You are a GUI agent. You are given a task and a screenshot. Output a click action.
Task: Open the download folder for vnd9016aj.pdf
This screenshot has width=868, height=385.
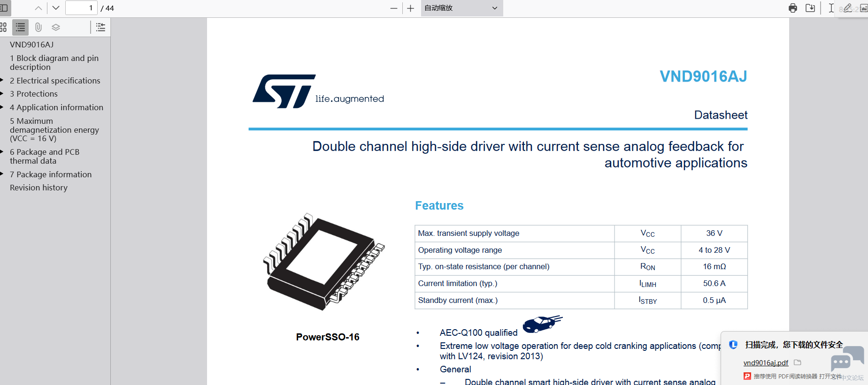(798, 362)
